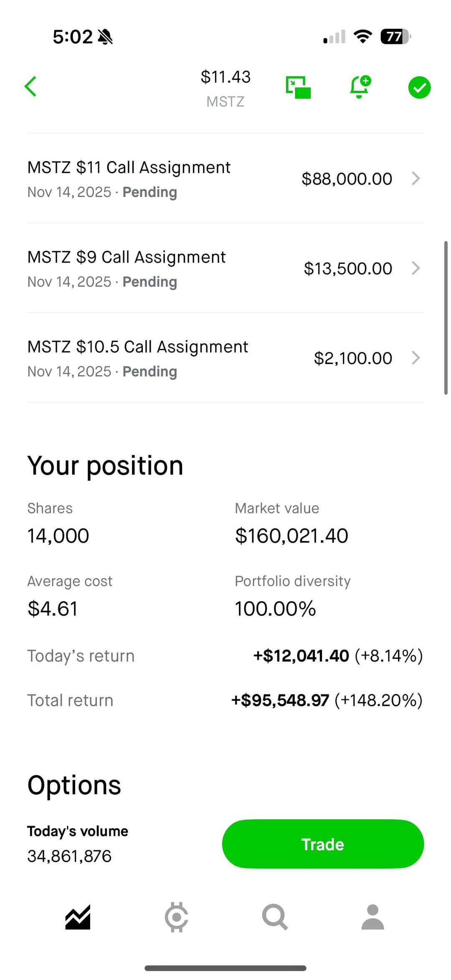The height and width of the screenshot is (980, 451).
Task: Tap the MSTZ ticker header price
Action: click(x=225, y=77)
